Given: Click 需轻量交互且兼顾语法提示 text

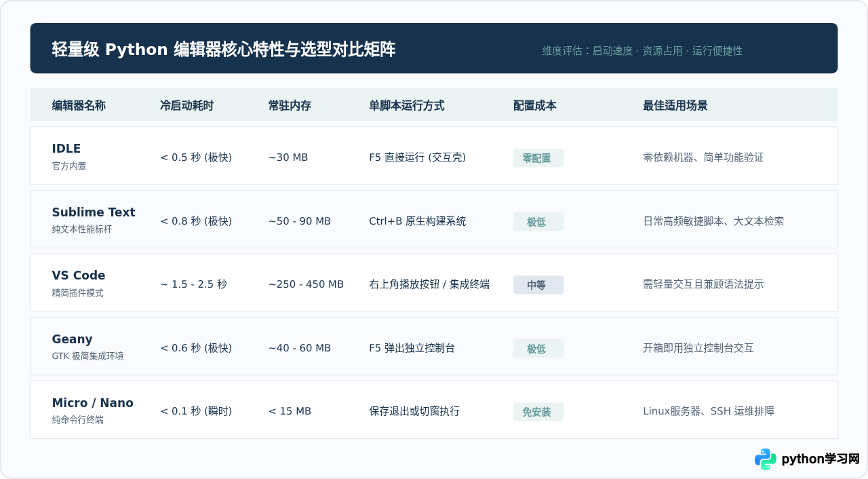Looking at the screenshot, I should pos(703,284).
